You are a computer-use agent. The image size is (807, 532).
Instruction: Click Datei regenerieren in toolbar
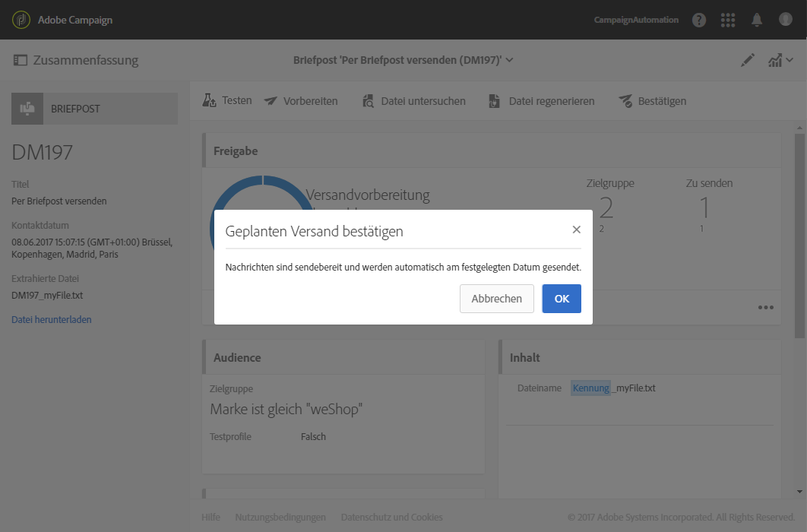point(542,101)
